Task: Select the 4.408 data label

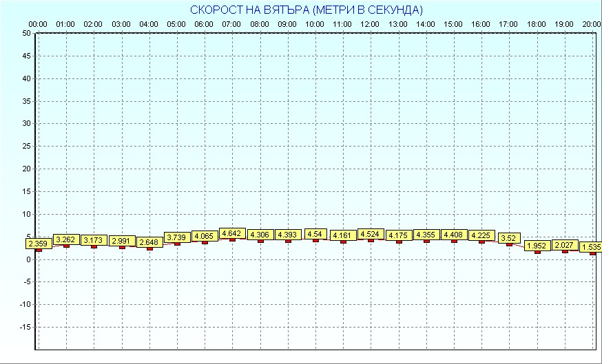Action: coord(454,235)
